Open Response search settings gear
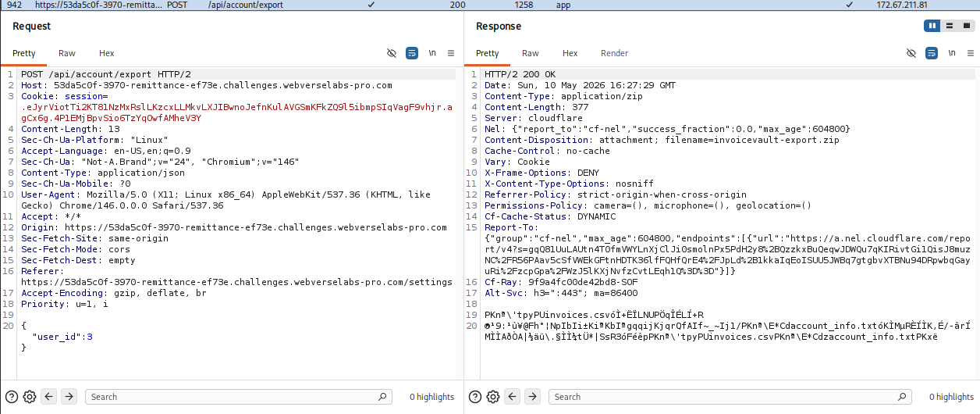 (x=493, y=397)
